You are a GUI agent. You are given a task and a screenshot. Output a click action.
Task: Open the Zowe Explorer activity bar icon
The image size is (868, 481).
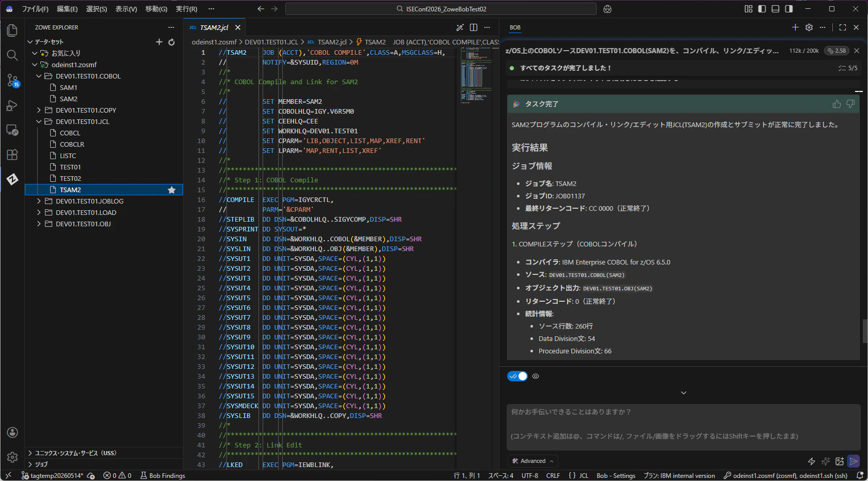tap(12, 179)
